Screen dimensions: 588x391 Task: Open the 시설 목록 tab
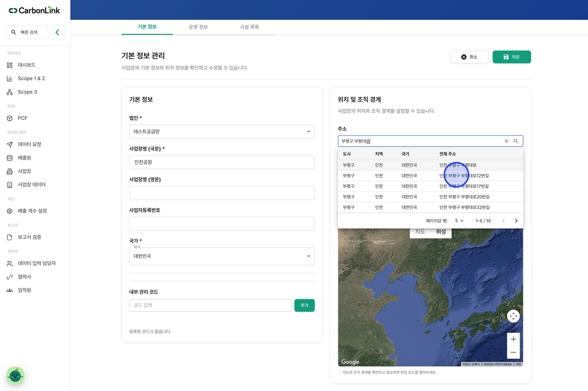coord(250,27)
